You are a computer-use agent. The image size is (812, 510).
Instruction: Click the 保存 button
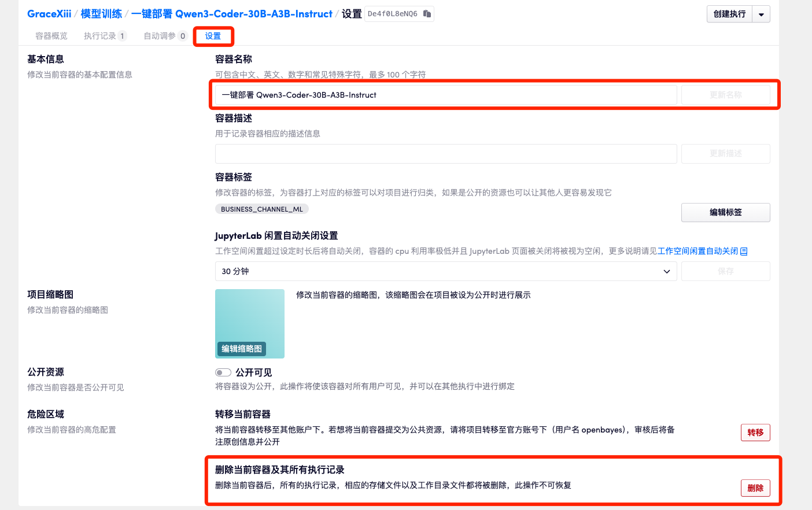tap(725, 271)
